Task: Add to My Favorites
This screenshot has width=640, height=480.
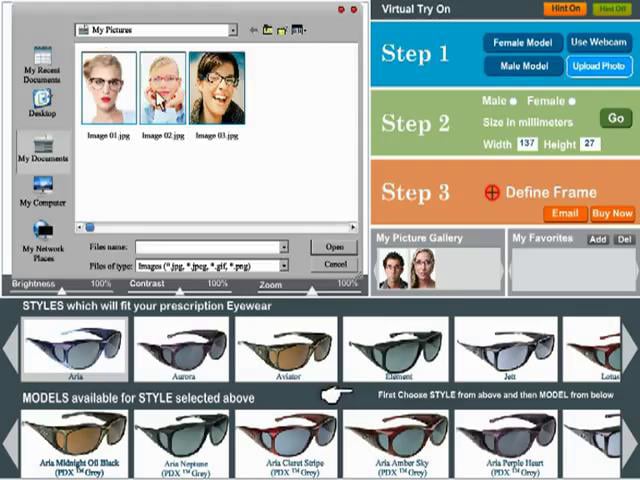Action: click(x=598, y=240)
